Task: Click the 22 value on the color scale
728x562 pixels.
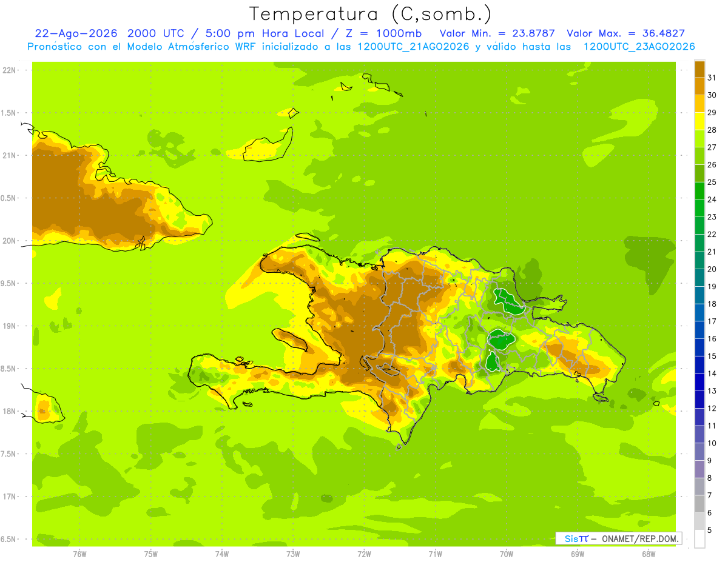Action: click(x=712, y=234)
